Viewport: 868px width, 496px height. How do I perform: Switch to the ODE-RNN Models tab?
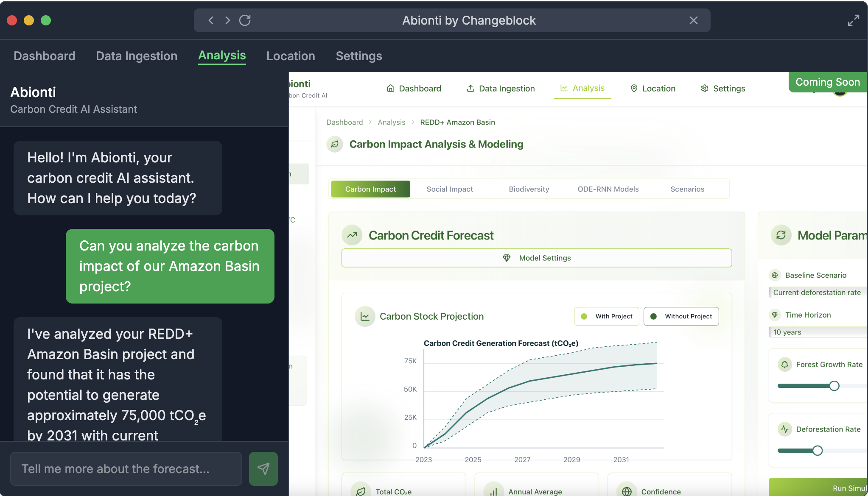608,189
